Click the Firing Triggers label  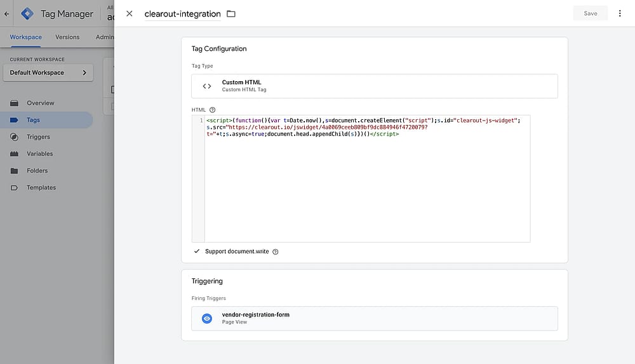coord(208,299)
